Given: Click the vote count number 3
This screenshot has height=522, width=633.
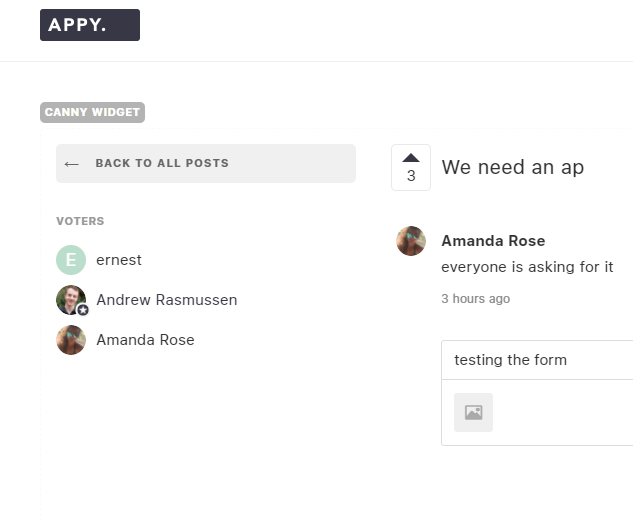Looking at the screenshot, I should coord(411,176).
